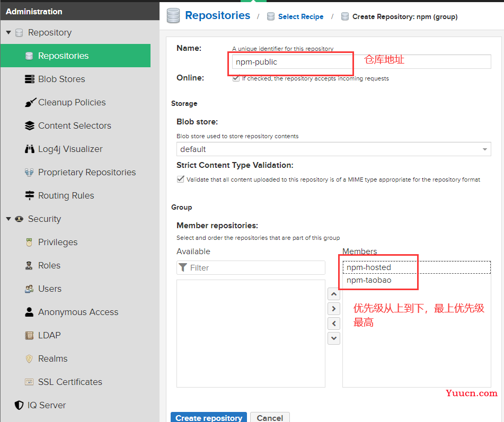Click the move-up arrow for member order

[x=334, y=294]
